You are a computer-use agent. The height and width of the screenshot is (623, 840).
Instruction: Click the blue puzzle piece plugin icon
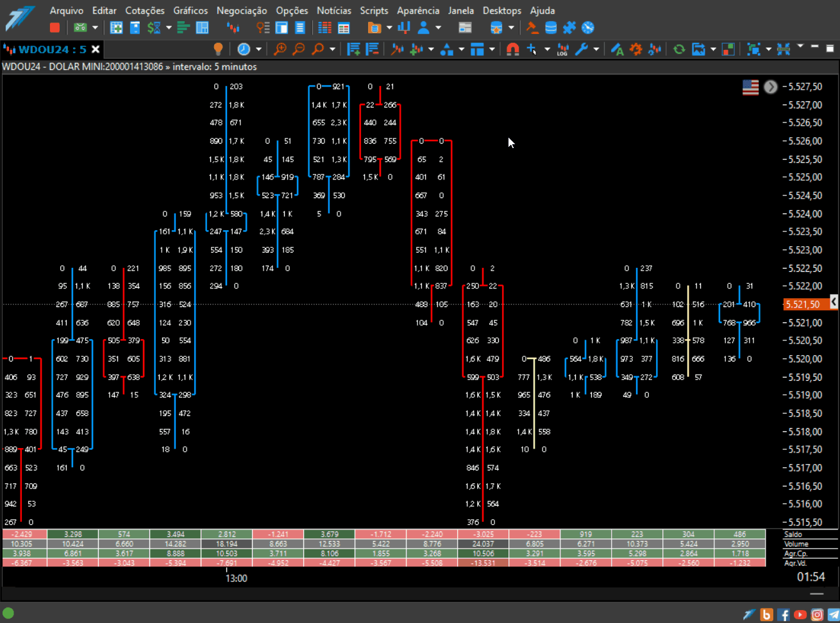coord(569,28)
